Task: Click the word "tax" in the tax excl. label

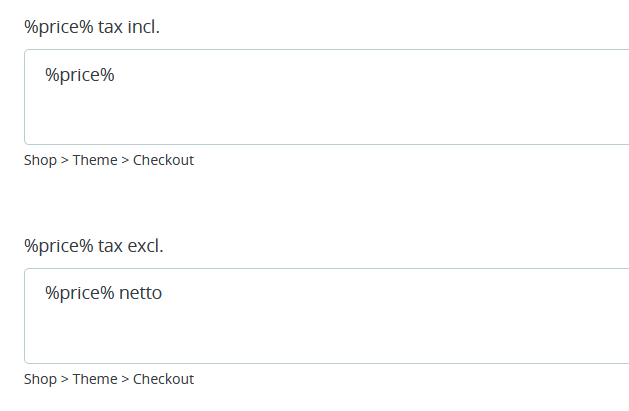Action: coord(110,246)
